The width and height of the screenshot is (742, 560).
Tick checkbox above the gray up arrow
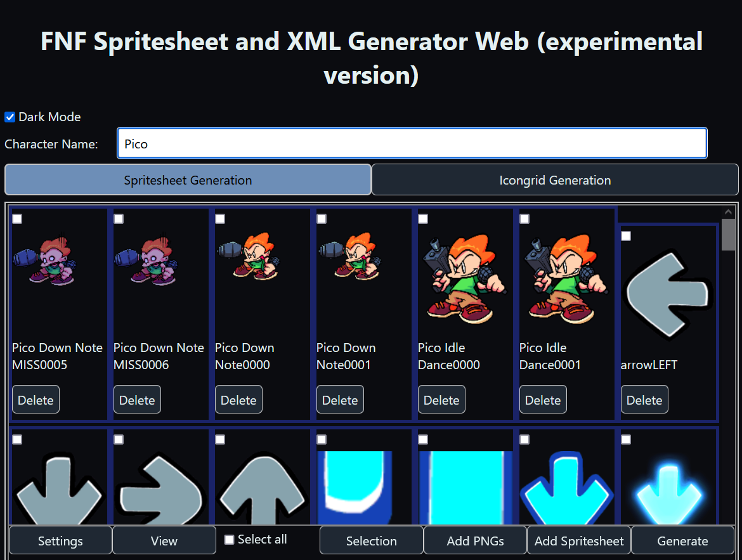[x=220, y=440]
